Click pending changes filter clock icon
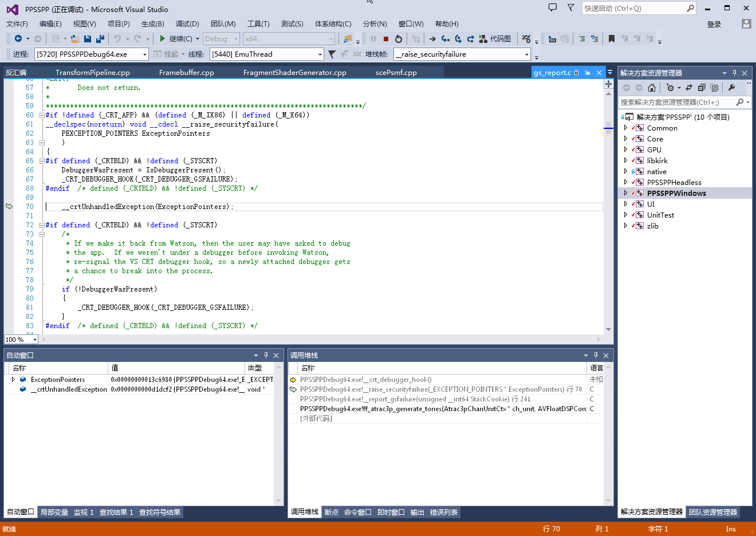Image resolution: width=756 pixels, height=536 pixels. (x=670, y=88)
